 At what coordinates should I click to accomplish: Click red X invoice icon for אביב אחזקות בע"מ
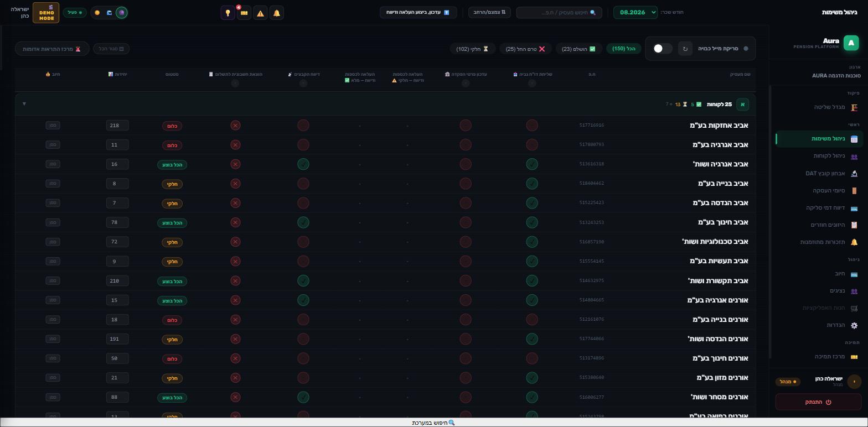pyautogui.click(x=235, y=126)
